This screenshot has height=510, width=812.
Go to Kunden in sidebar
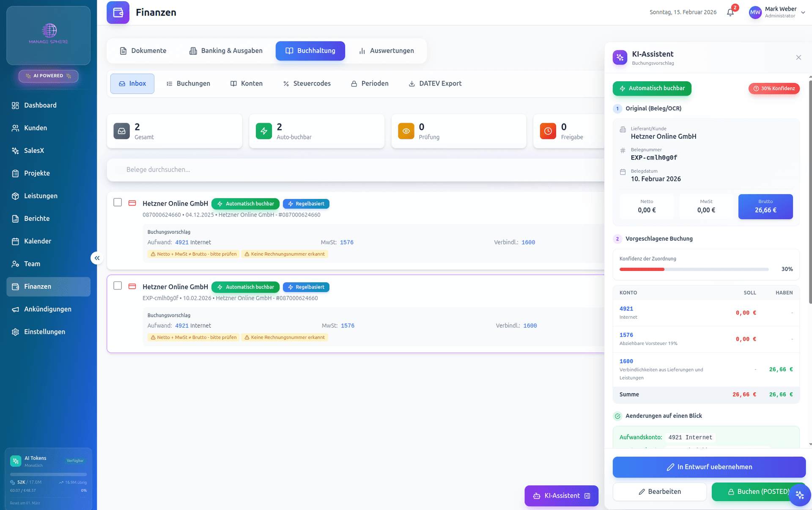coord(48,128)
